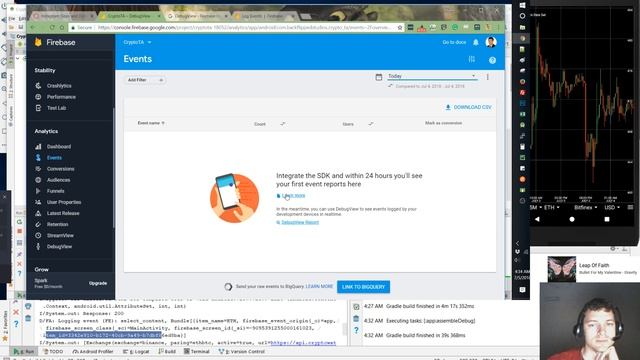The width and height of the screenshot is (640, 360).
Task: Click the Gradle build finished in 39s entry
Action: [x=415, y=335]
